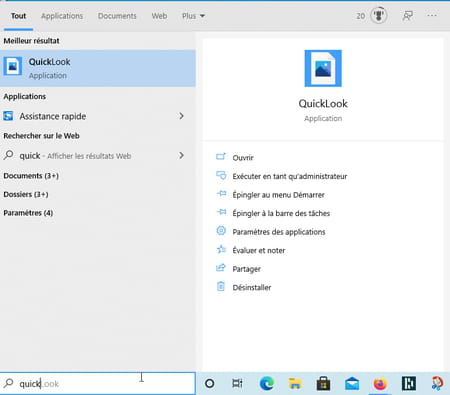Viewport: 450px width, 395px height.
Task: Click the large QuickLook preview icon
Action: point(323,68)
